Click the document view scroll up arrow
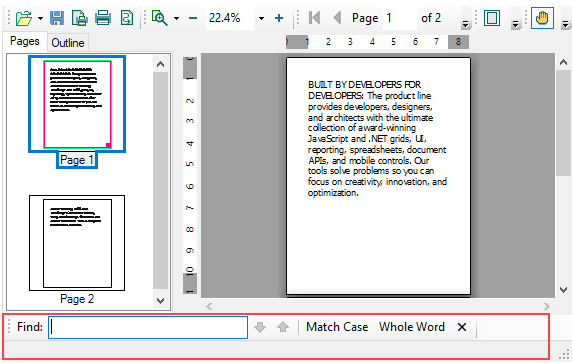Screen dimensions: 573x364 pyautogui.click(x=563, y=62)
